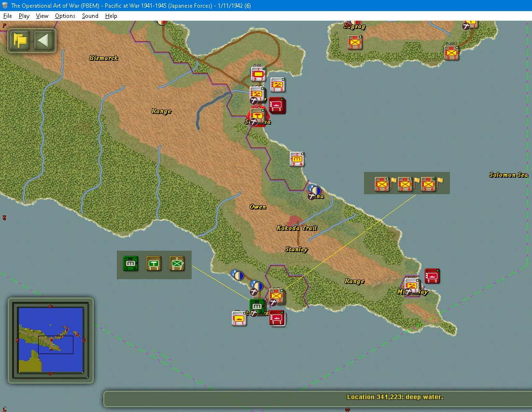Open the Options menu
The image size is (532, 412).
(x=65, y=16)
